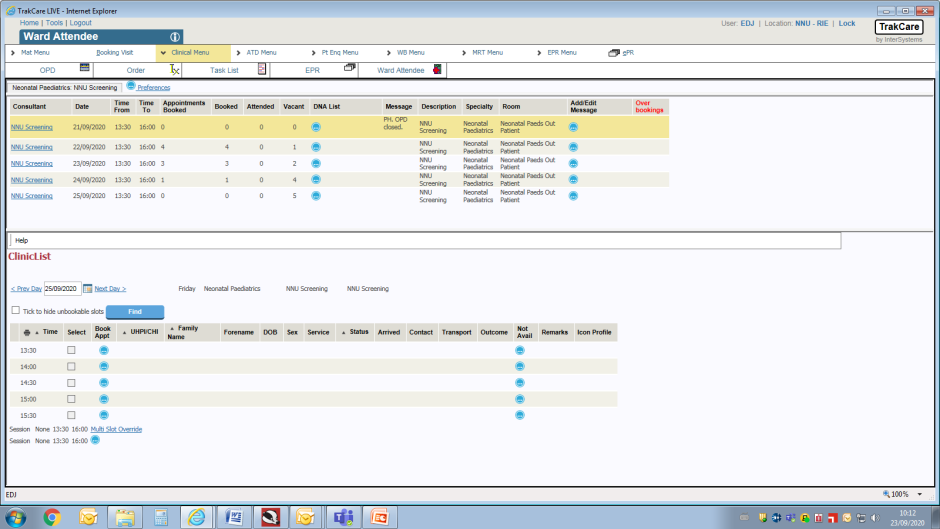The height and width of the screenshot is (529, 940).
Task: Open the Task List toolbar icon
Action: click(x=262, y=70)
